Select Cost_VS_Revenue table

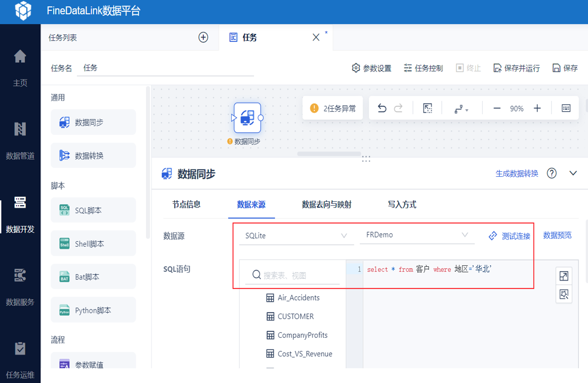(x=299, y=354)
